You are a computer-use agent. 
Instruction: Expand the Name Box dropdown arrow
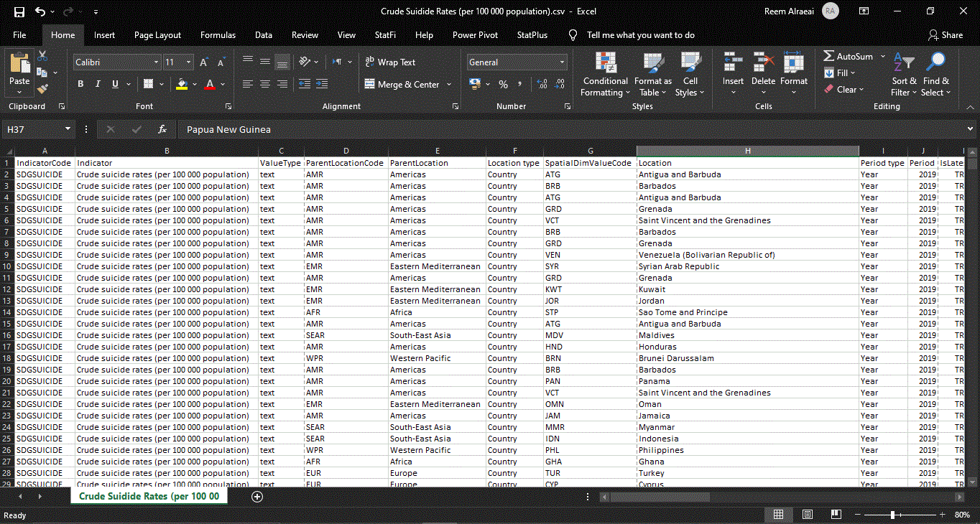68,129
